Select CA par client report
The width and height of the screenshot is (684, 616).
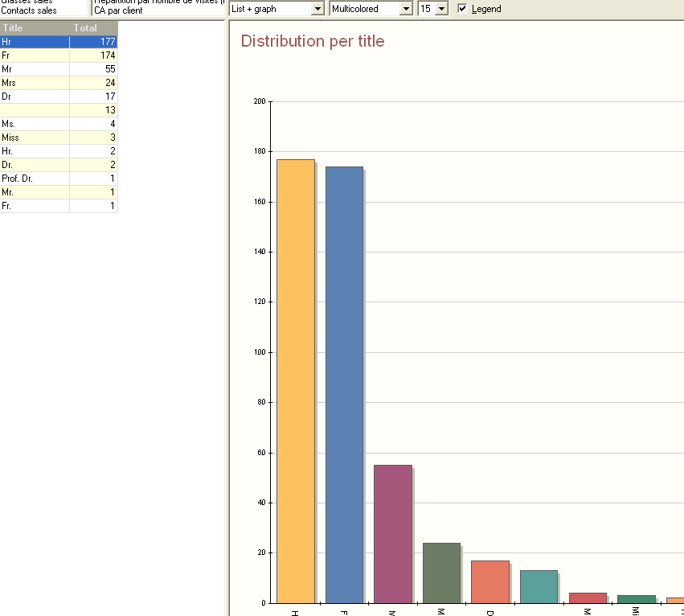(118, 10)
